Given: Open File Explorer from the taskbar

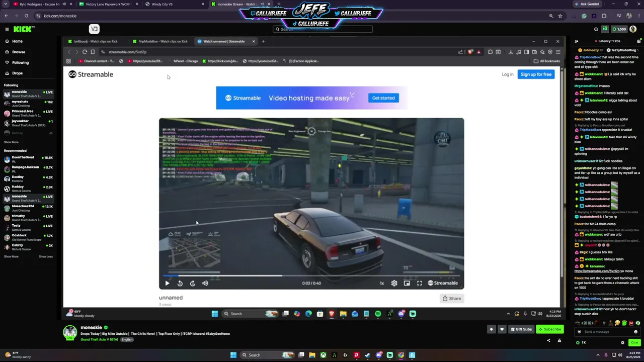Looking at the screenshot, I should coord(312,355).
